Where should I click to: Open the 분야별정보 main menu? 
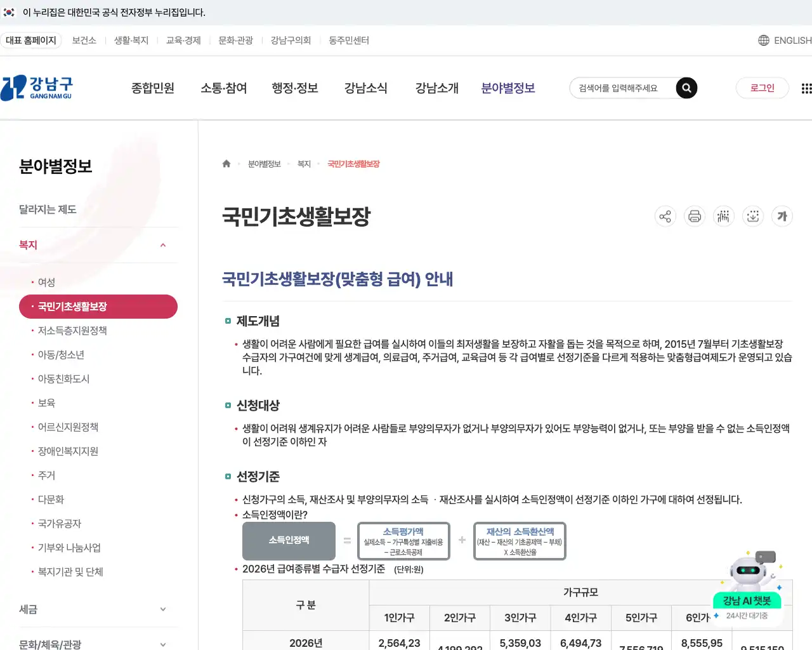coord(508,88)
